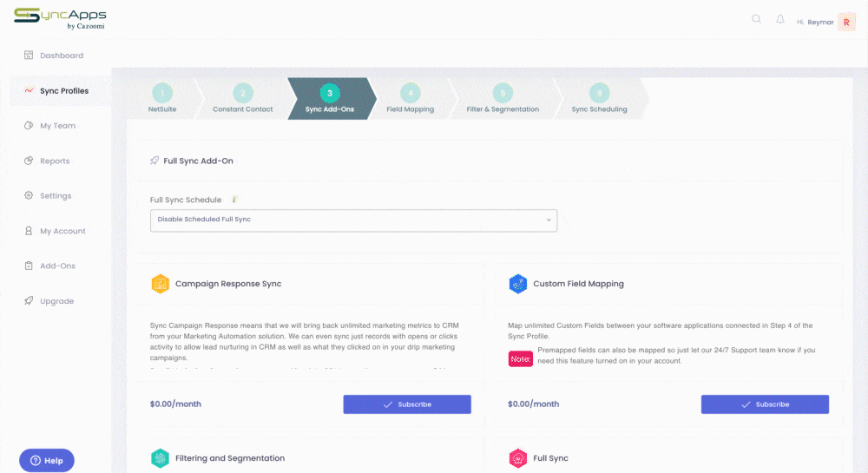The image size is (868, 473).
Task: Click the Filtering and Segmentation heading
Action: [x=230, y=458]
